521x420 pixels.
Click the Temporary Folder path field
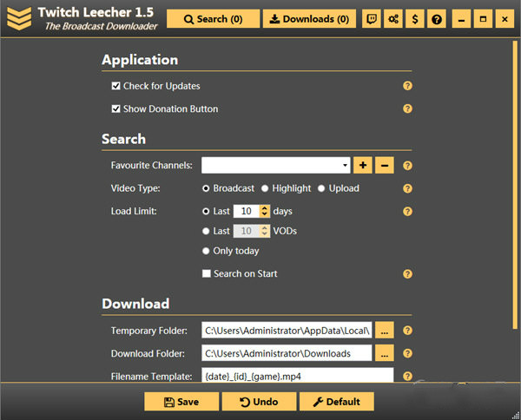[x=287, y=330]
